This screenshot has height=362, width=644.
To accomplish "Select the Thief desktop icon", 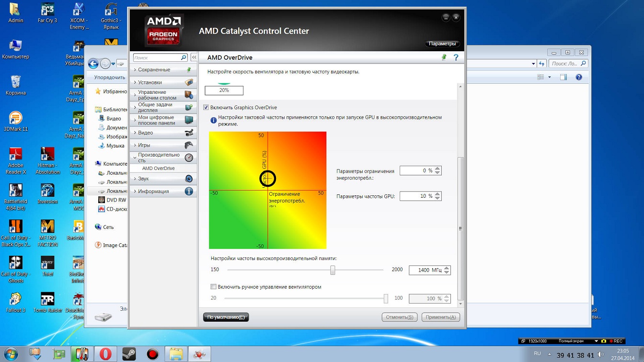I will point(47,266).
